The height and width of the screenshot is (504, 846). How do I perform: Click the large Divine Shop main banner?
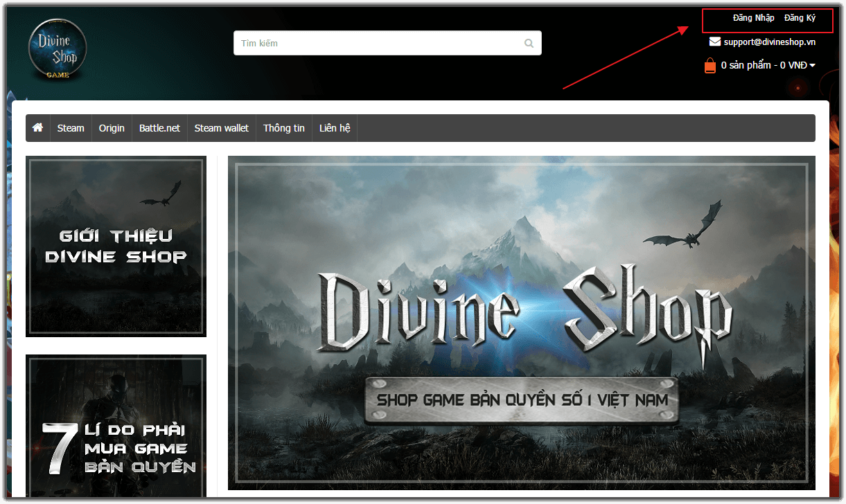tap(521, 323)
